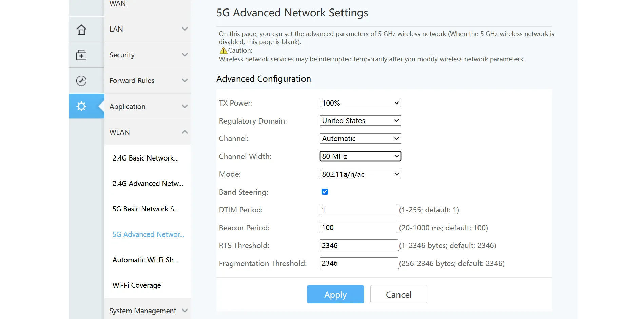This screenshot has width=644, height=319.
Task: Collapse the WLAN section
Action: (x=148, y=132)
